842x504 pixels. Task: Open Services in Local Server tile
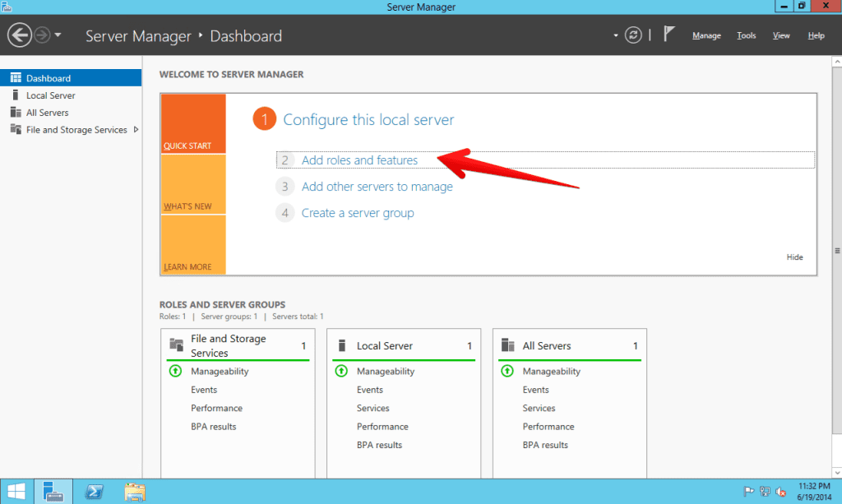coord(372,408)
